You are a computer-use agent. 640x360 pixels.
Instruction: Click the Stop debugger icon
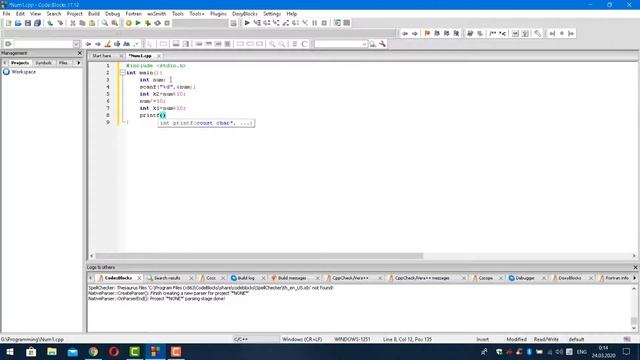324,23
